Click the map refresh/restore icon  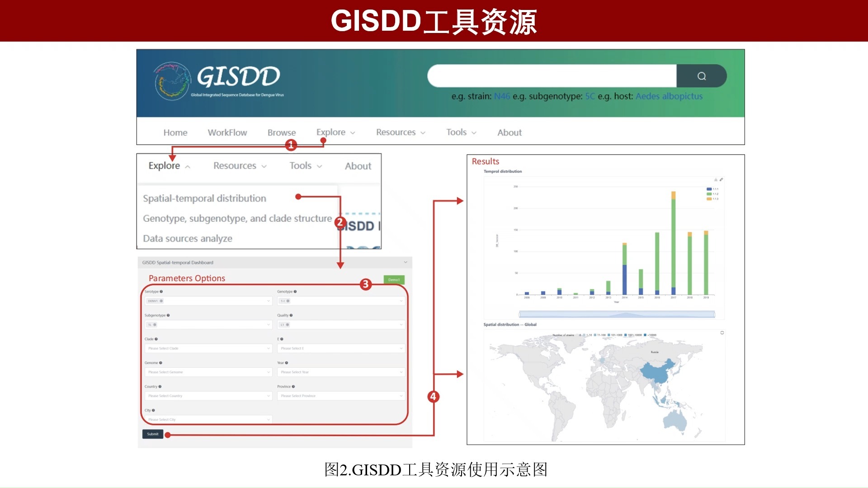pyautogui.click(x=722, y=333)
